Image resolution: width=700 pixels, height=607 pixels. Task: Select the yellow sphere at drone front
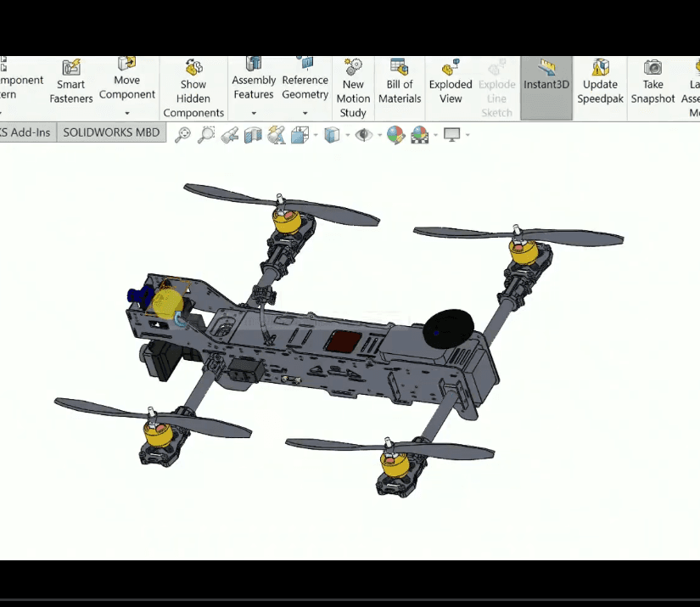(x=167, y=303)
